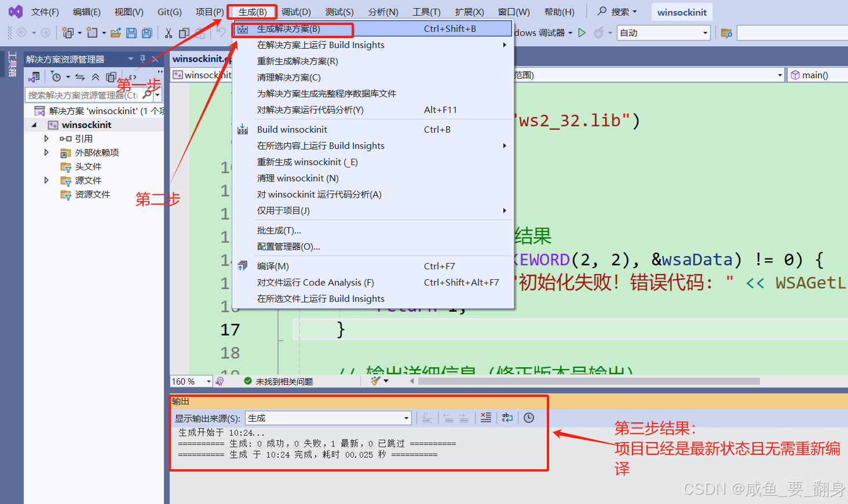Select the winsockinit.cpp editor tab
Image resolution: width=848 pixels, height=504 pixels.
[202, 59]
